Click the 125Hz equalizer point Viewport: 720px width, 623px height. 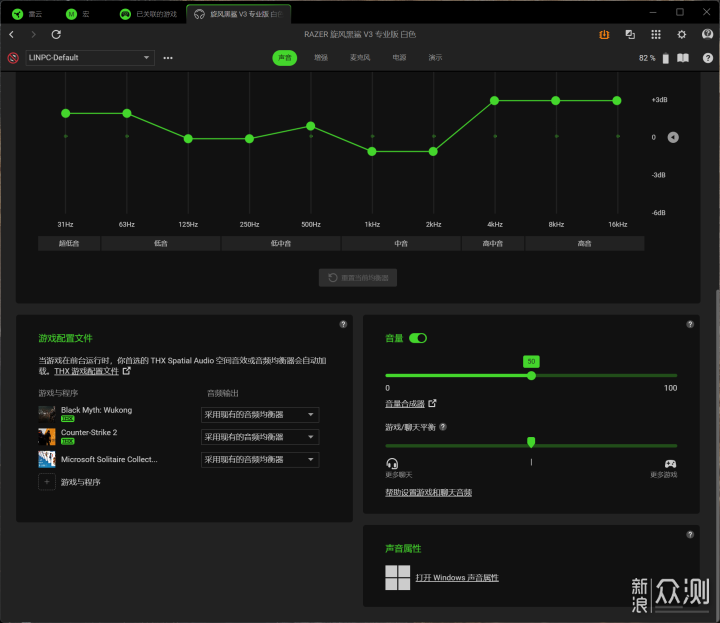[x=188, y=139]
